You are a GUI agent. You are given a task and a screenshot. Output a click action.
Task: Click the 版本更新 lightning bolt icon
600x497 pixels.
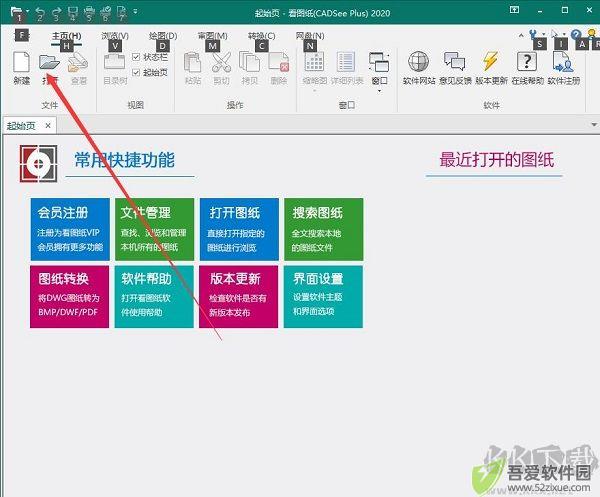pyautogui.click(x=491, y=61)
